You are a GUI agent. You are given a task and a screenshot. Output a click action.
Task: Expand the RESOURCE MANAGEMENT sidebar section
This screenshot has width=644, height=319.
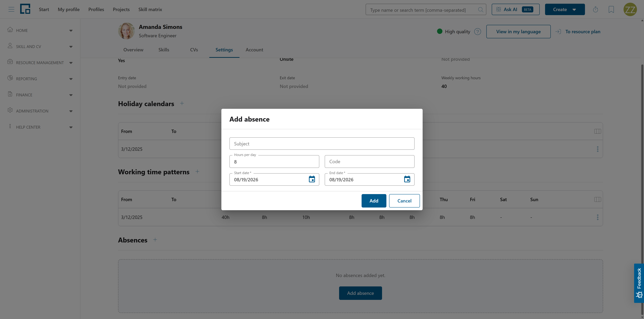point(40,63)
